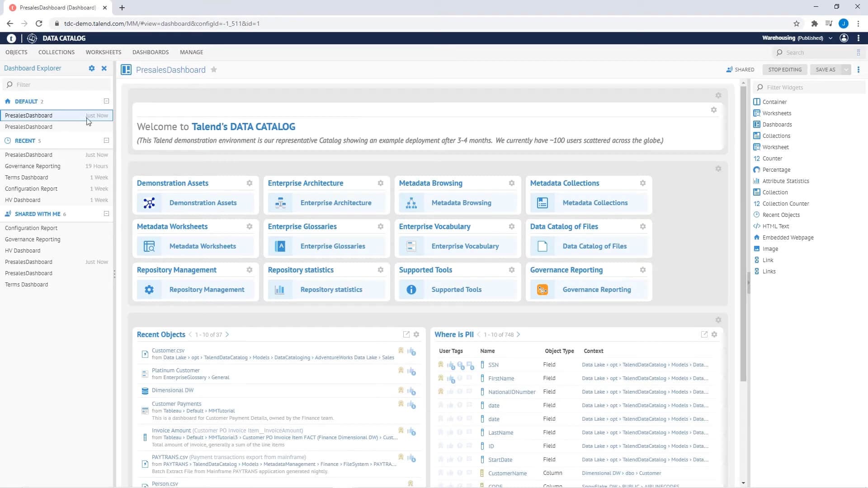868x488 pixels.
Task: Select the Attribute Statistics widget
Action: (786, 181)
